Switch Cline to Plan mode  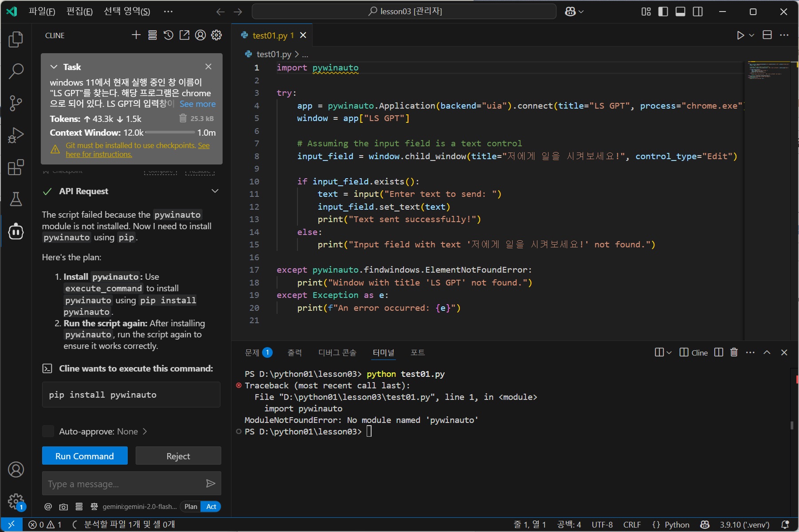point(191,506)
